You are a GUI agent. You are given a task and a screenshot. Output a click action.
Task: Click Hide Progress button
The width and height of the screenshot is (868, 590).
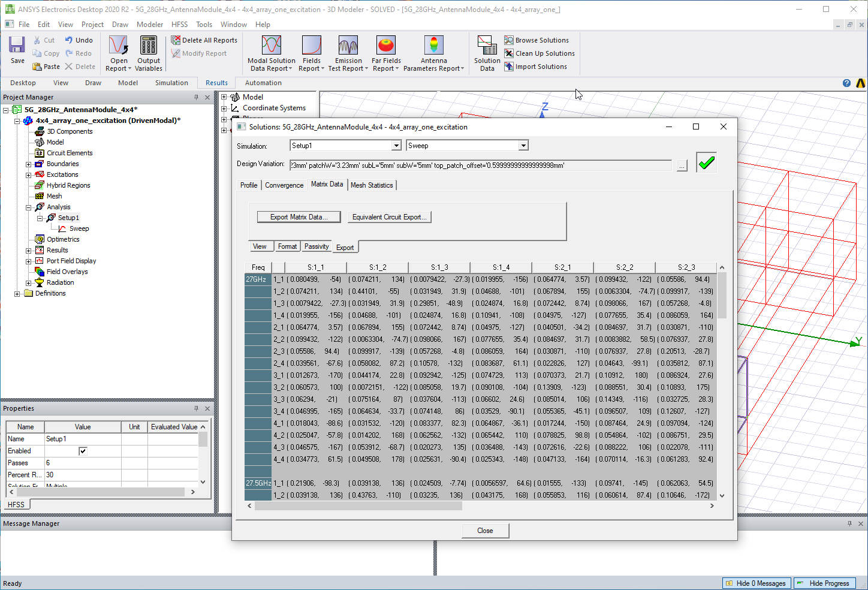tap(824, 583)
